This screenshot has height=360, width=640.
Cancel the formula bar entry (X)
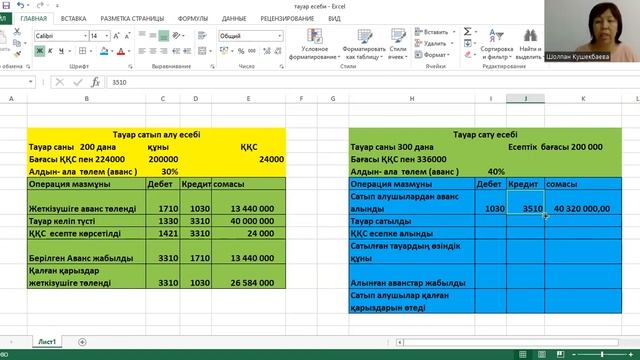[60, 82]
